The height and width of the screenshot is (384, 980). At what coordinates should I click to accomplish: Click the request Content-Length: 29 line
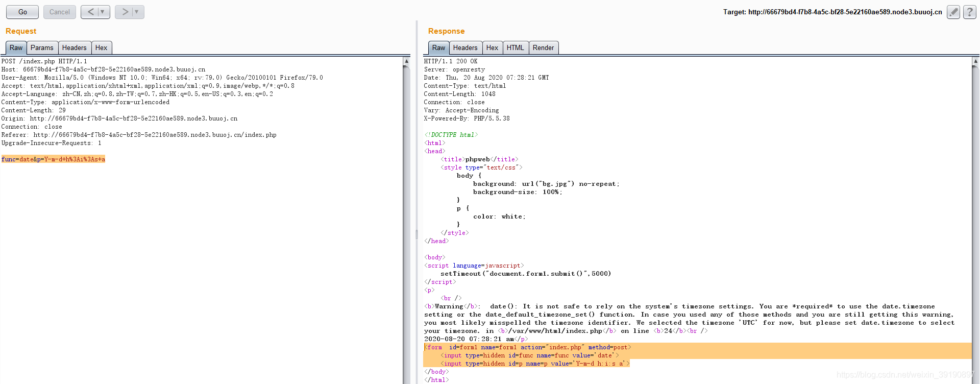point(34,110)
